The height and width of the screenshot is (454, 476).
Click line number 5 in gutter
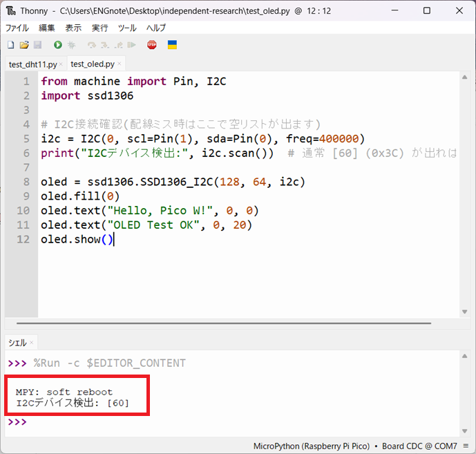pyautogui.click(x=26, y=139)
